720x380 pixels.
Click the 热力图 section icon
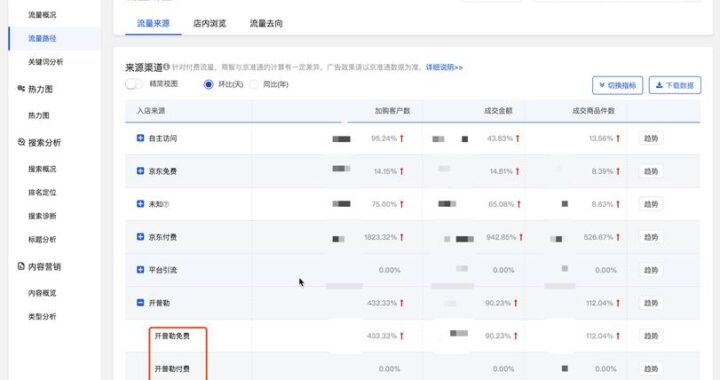pyautogui.click(x=21, y=88)
